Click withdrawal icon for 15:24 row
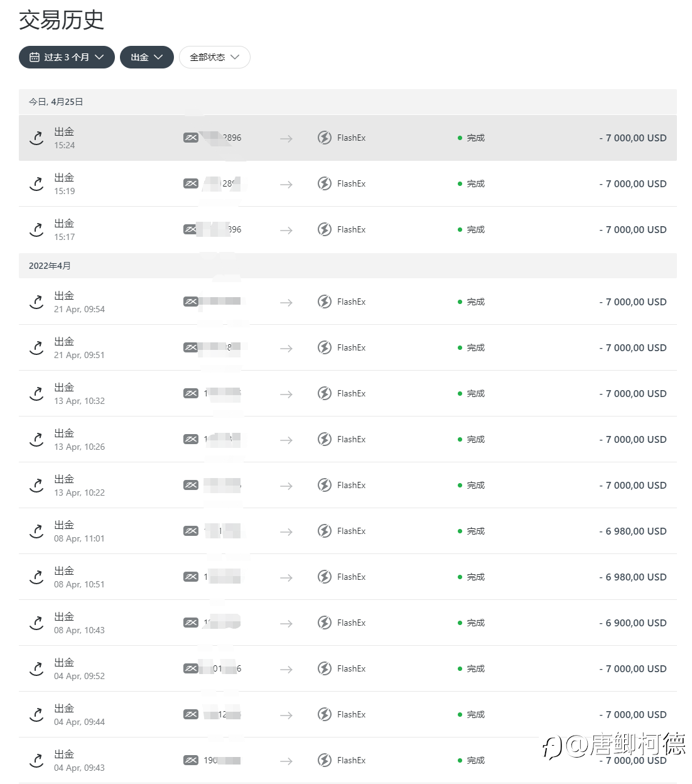 point(36,138)
